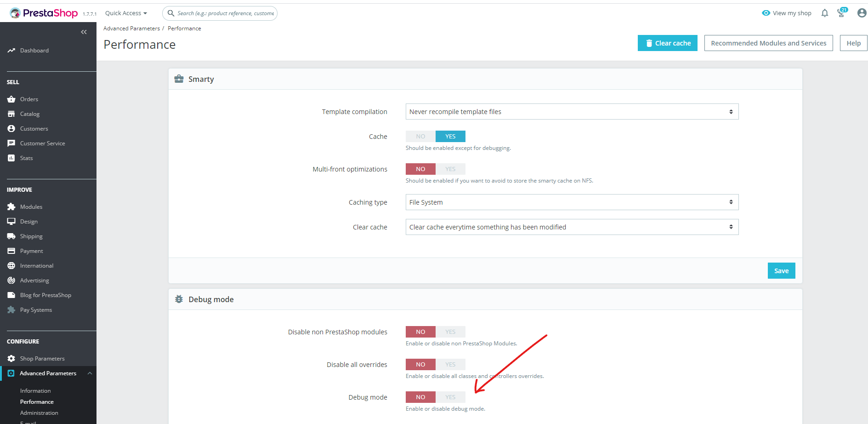Click the Pay Systems puzzle icon
The image size is (868, 424).
click(11, 310)
